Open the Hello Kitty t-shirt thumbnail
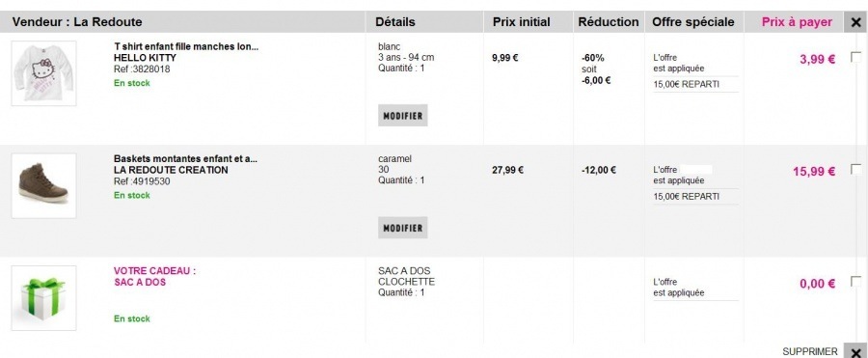This screenshot has height=358, width=868. pyautogui.click(x=43, y=73)
